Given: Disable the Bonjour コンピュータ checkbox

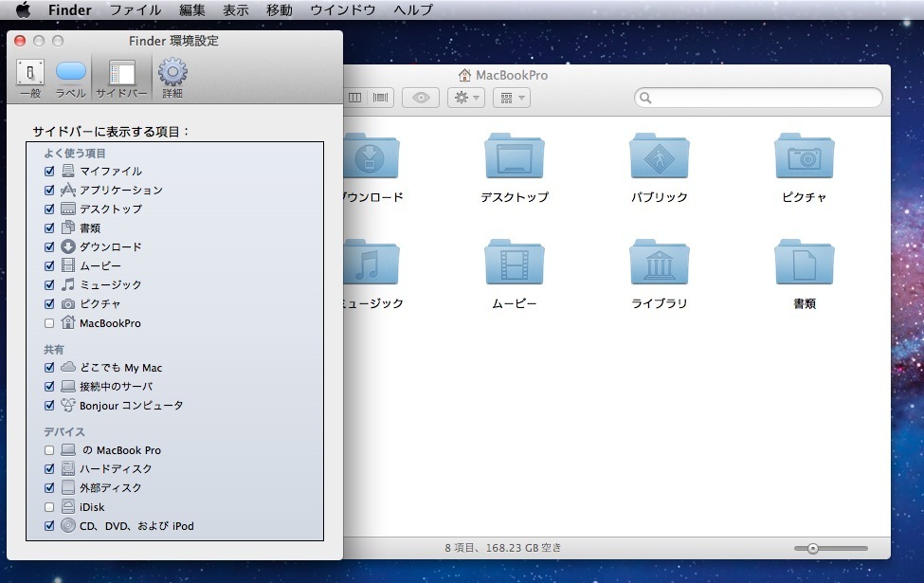Looking at the screenshot, I should (49, 406).
